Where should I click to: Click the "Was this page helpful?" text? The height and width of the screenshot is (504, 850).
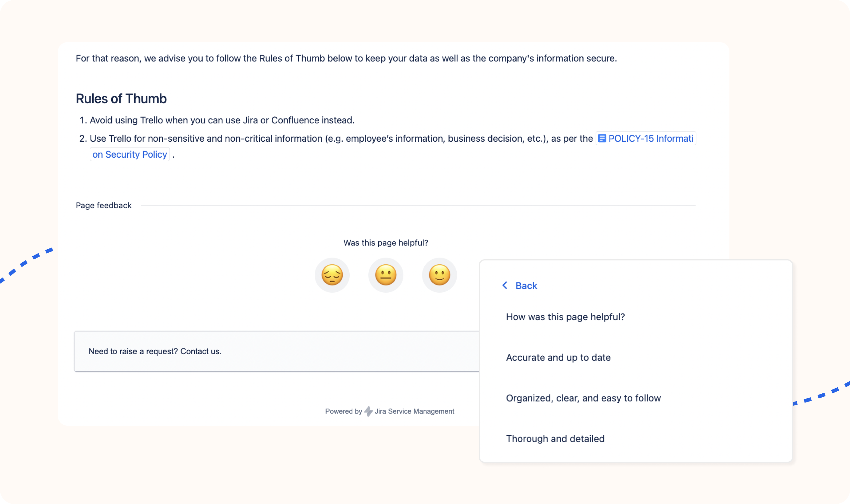point(386,242)
